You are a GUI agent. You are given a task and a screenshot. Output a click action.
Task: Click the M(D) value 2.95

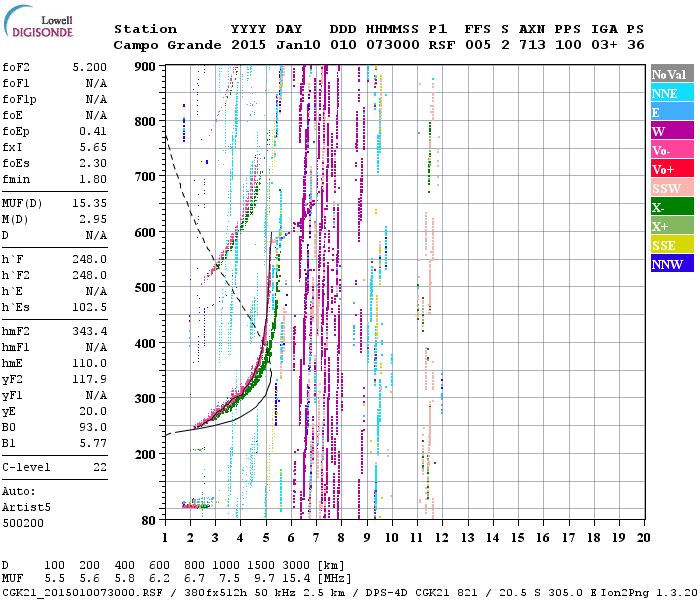pyautogui.click(x=93, y=219)
